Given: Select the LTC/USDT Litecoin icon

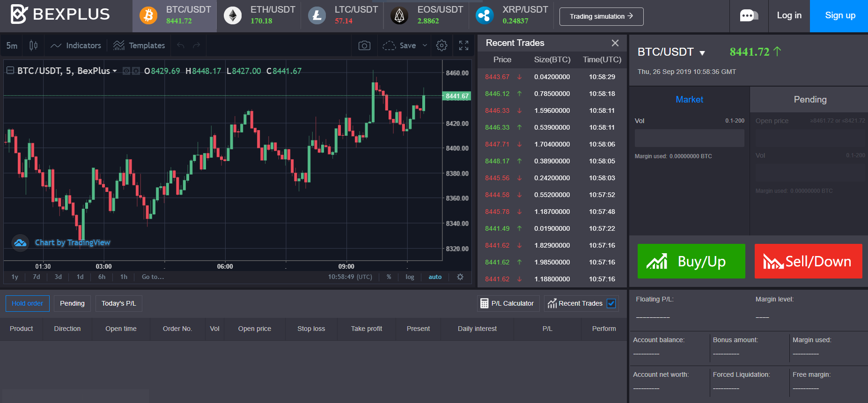Looking at the screenshot, I should (x=317, y=15).
